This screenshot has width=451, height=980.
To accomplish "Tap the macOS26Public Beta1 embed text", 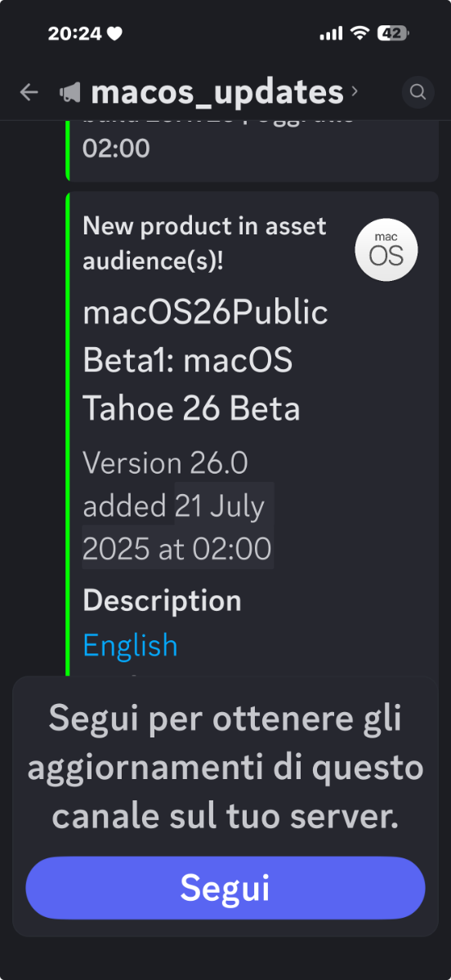I will pyautogui.click(x=205, y=360).
